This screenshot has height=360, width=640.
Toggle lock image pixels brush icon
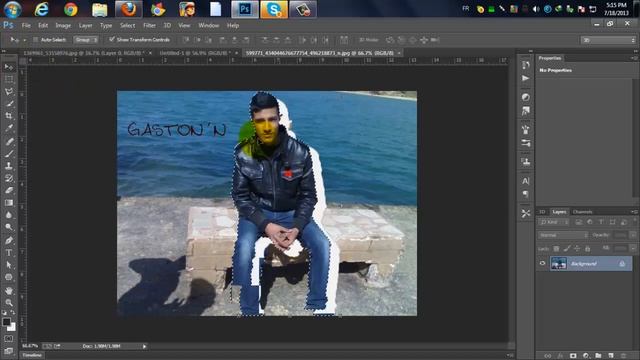567,248
